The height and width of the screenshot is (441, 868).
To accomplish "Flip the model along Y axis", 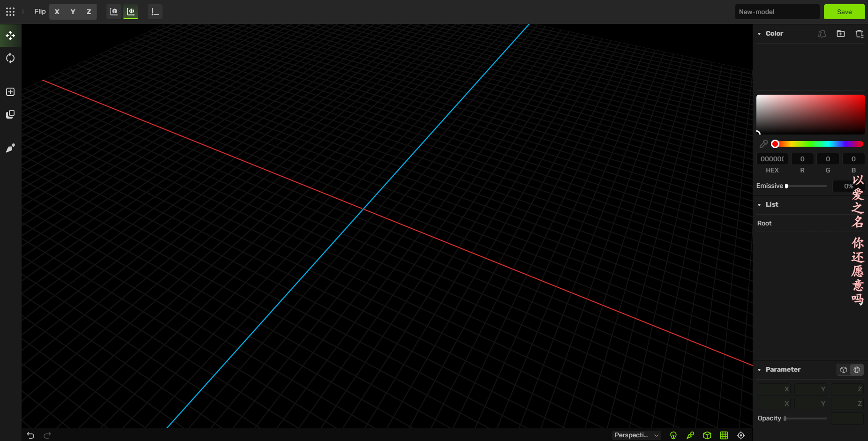I will tap(73, 12).
